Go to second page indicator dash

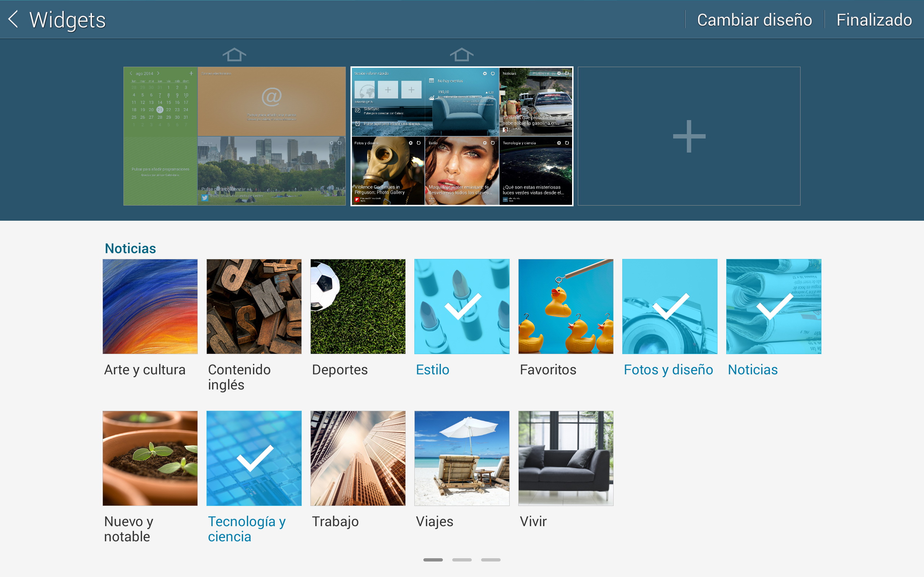pyautogui.click(x=462, y=560)
